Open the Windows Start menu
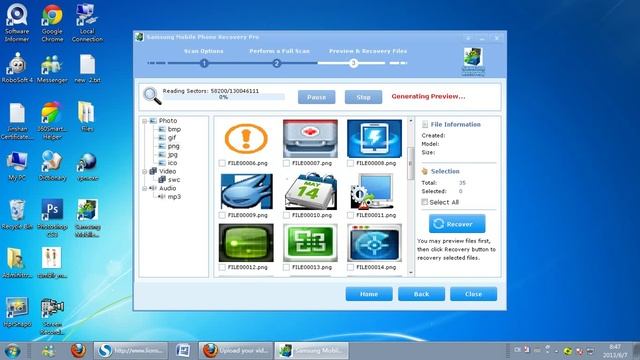640x360 pixels. coord(12,351)
